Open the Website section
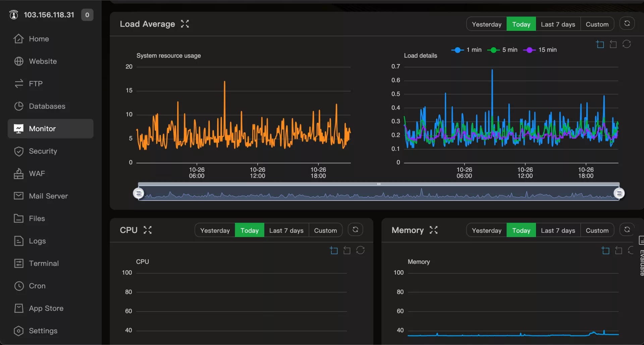 pyautogui.click(x=50, y=61)
